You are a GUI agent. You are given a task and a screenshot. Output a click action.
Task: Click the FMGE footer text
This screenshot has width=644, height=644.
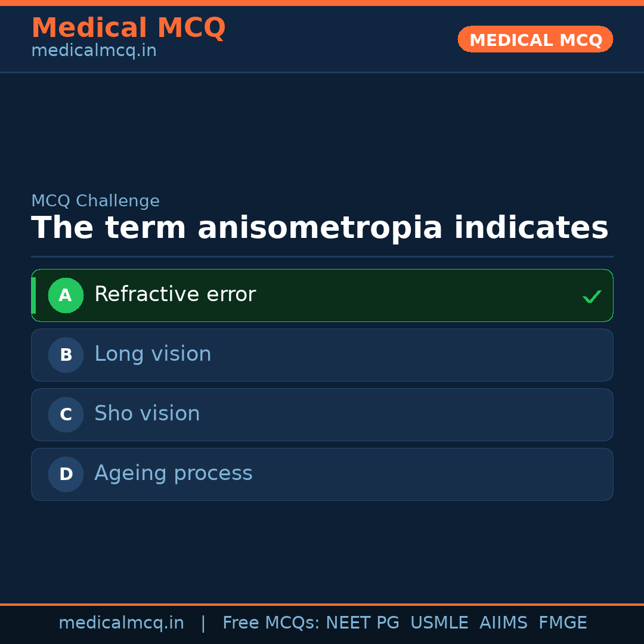(562, 623)
